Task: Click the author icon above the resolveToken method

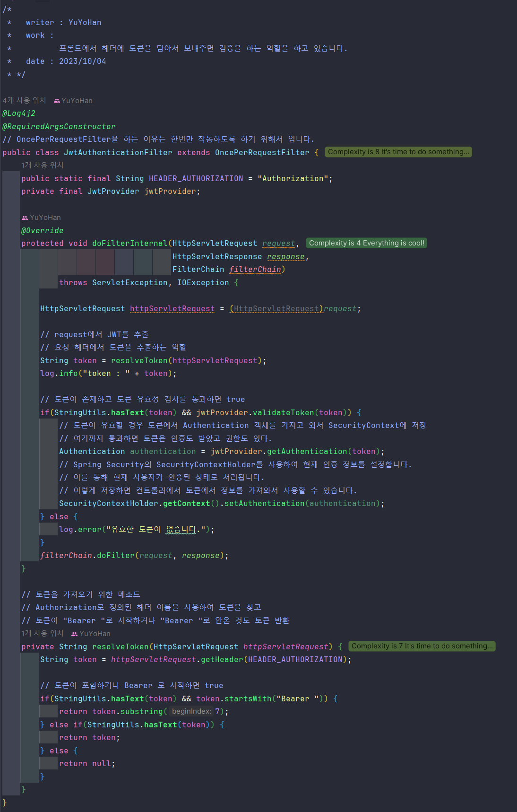Action: click(74, 634)
